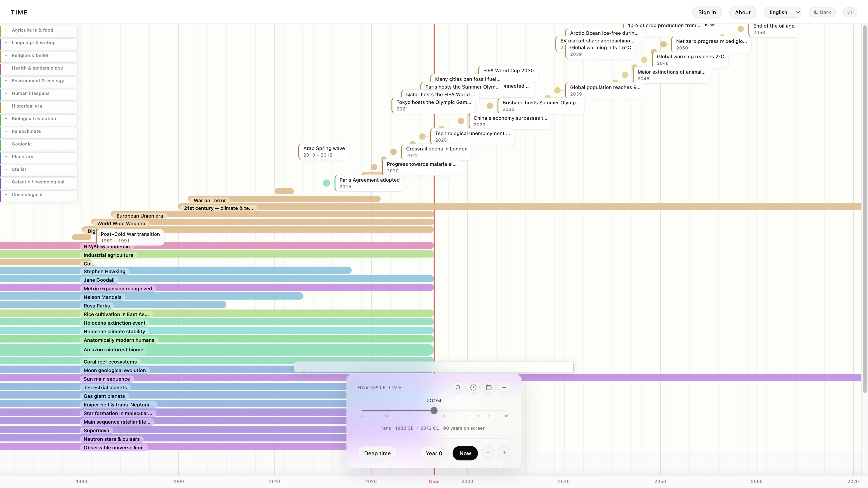Viewport: 868px width, 488px height.
Task: Click the v1 version badge
Action: 850,12
